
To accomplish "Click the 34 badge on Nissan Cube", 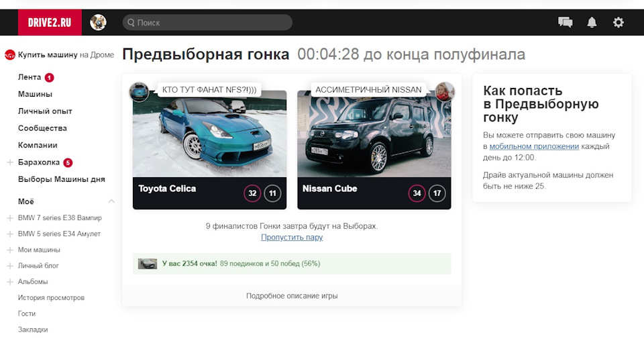I will pos(417,193).
